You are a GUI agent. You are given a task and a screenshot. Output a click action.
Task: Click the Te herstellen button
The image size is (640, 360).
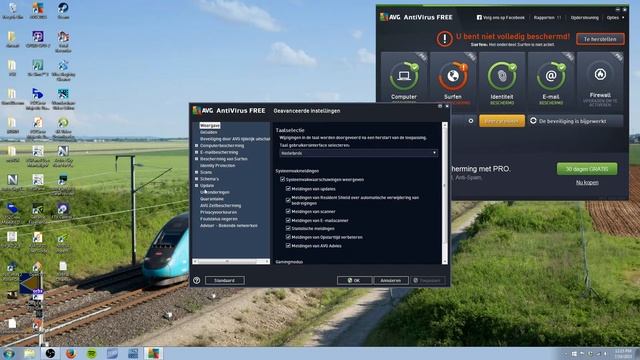click(600, 39)
